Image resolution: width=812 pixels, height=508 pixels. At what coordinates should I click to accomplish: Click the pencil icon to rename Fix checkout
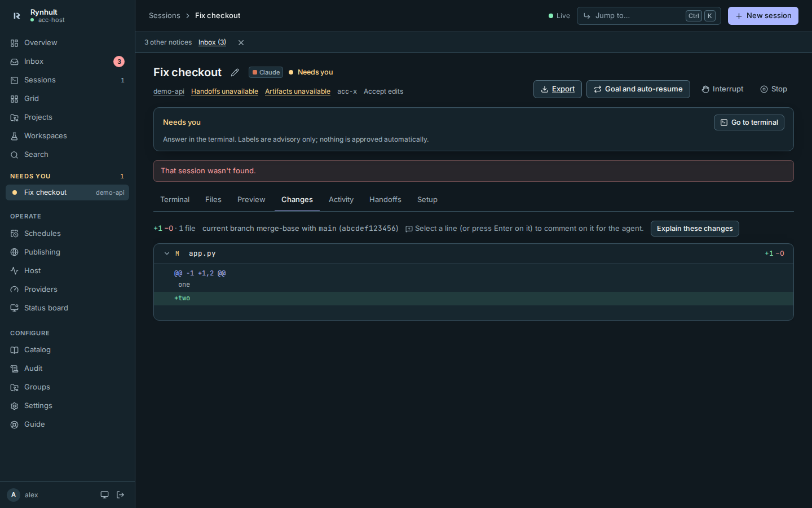[x=235, y=72]
